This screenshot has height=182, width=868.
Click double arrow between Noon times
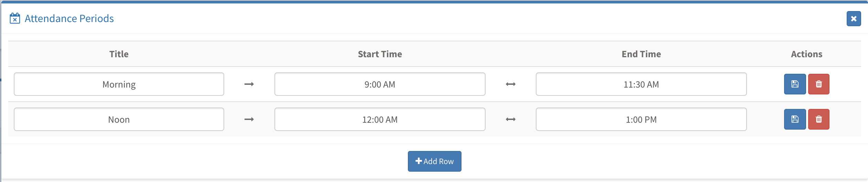[x=511, y=119]
